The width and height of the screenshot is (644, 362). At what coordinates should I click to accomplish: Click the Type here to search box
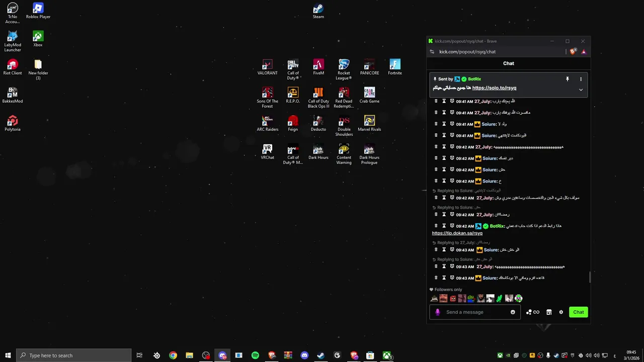[x=73, y=355]
